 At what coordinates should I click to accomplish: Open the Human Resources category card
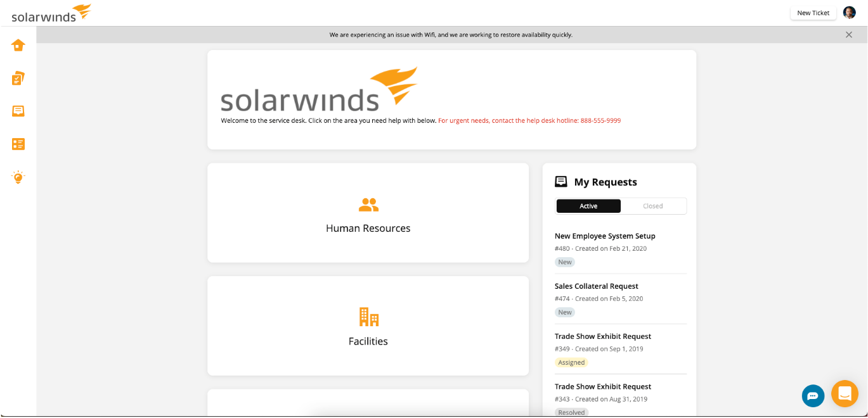(x=368, y=213)
